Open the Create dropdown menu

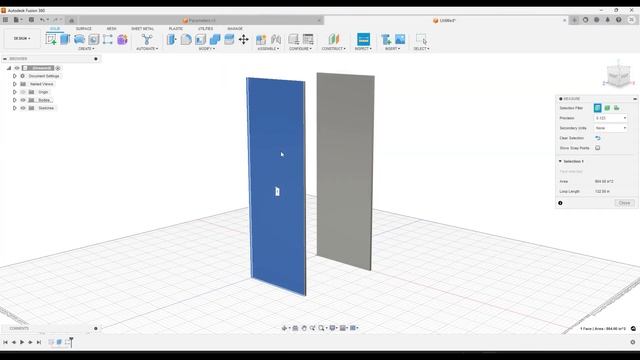[x=86, y=49]
